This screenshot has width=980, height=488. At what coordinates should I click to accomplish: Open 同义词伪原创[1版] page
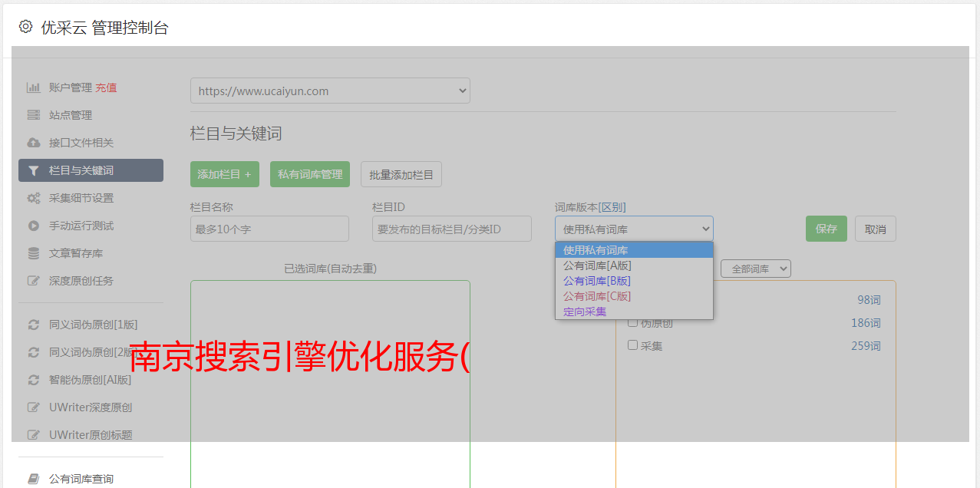click(94, 325)
